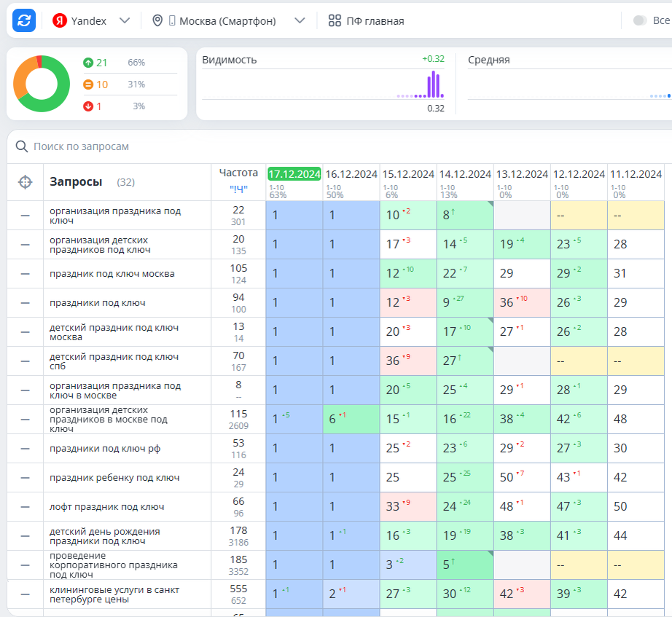Click query "праздник под ключ москва"
The image size is (672, 617).
click(x=112, y=274)
